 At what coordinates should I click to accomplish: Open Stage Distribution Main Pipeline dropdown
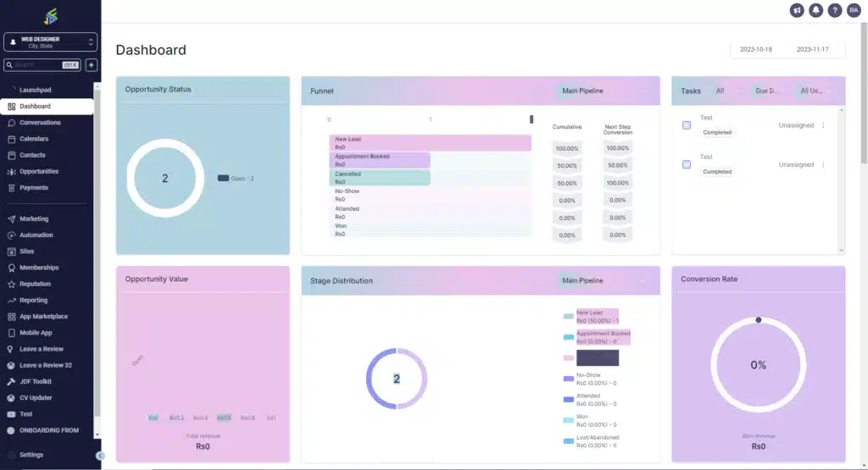(x=604, y=280)
